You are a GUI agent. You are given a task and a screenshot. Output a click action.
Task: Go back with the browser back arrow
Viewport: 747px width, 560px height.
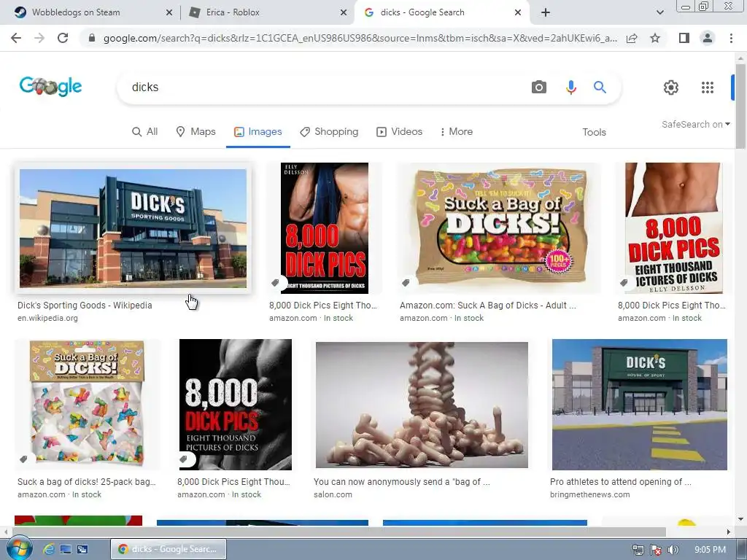tap(16, 38)
